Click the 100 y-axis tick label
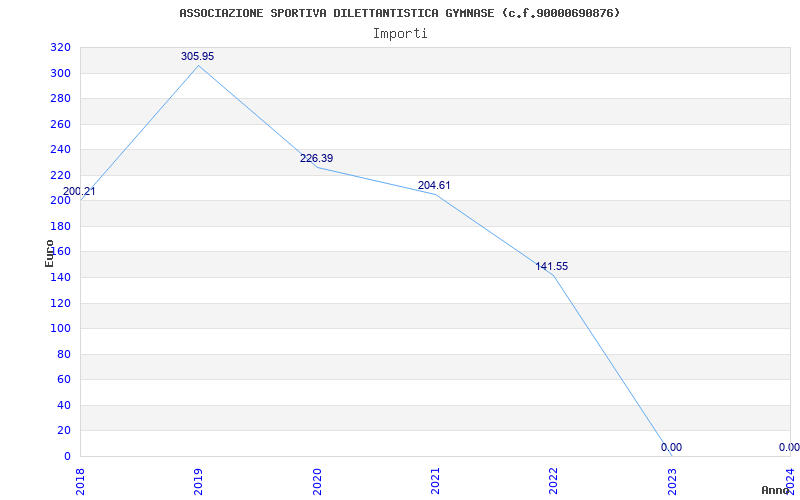Screen dimensions: 800x500 [60, 329]
